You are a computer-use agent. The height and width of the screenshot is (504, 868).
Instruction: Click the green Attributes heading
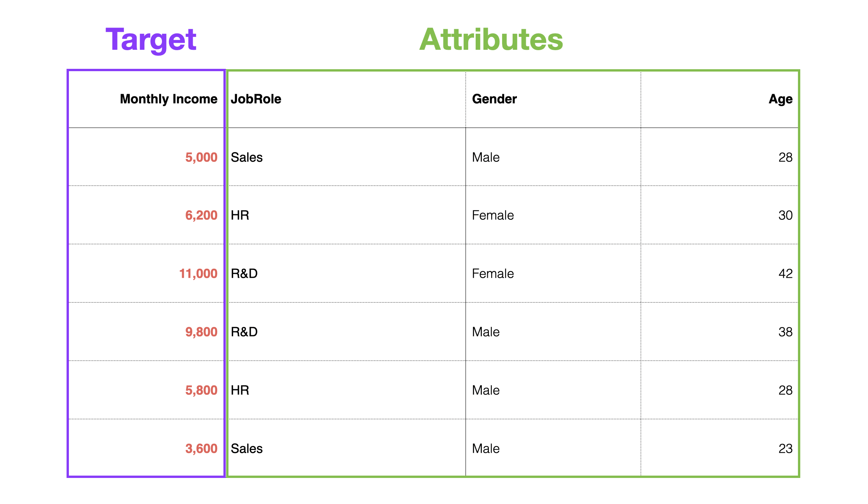491,39
